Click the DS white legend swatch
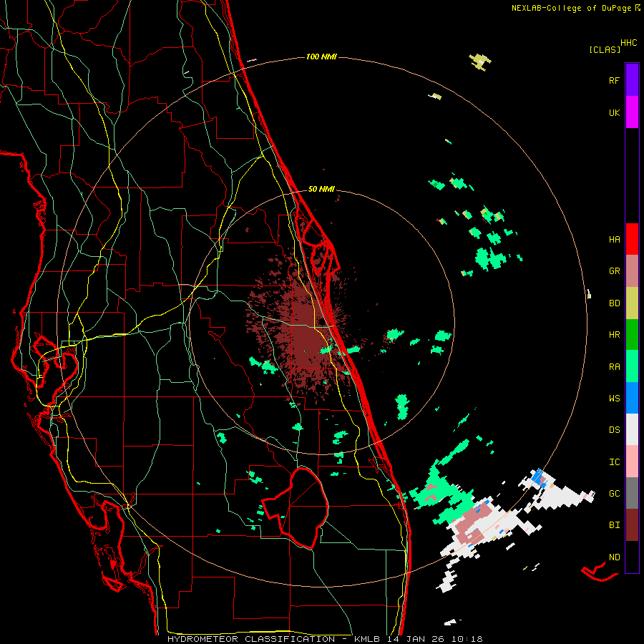The image size is (644, 644). click(x=632, y=429)
